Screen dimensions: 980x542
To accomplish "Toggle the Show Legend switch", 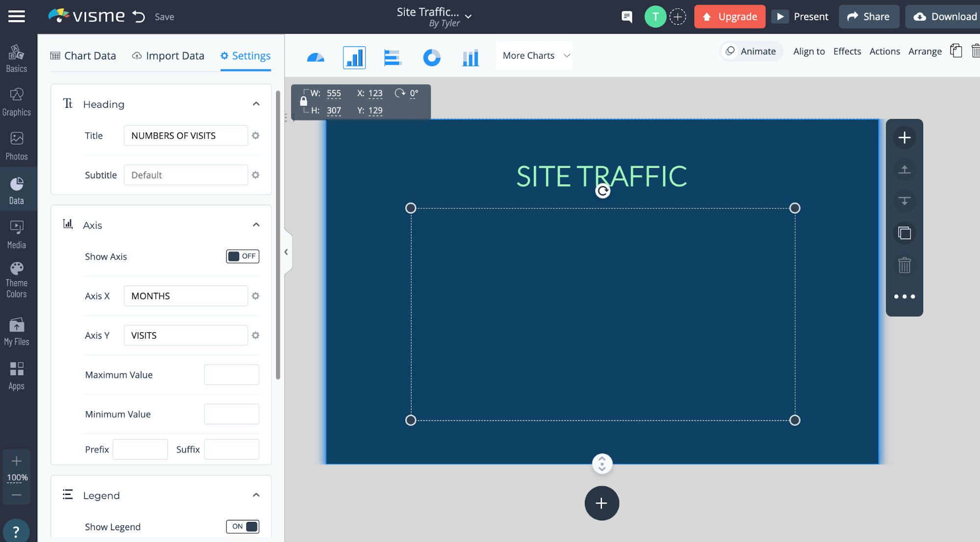I will pyautogui.click(x=242, y=526).
